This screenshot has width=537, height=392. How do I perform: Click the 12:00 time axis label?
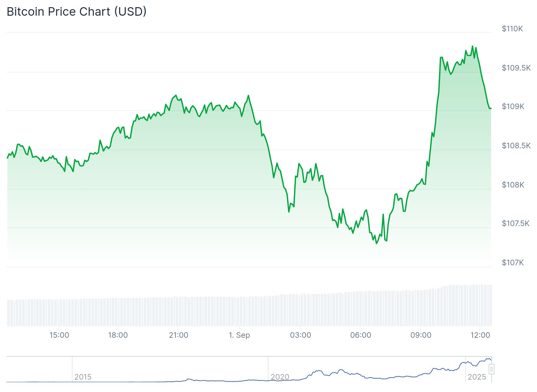pos(480,335)
